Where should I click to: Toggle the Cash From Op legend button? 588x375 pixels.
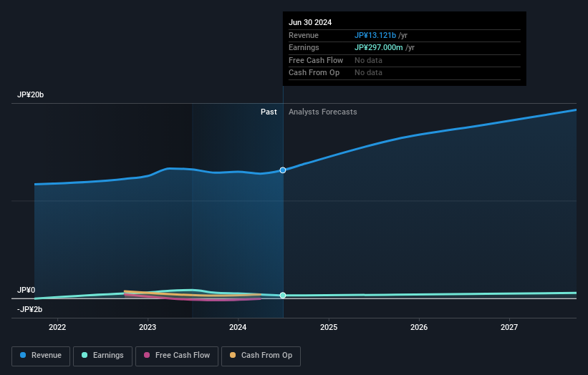[261, 356]
